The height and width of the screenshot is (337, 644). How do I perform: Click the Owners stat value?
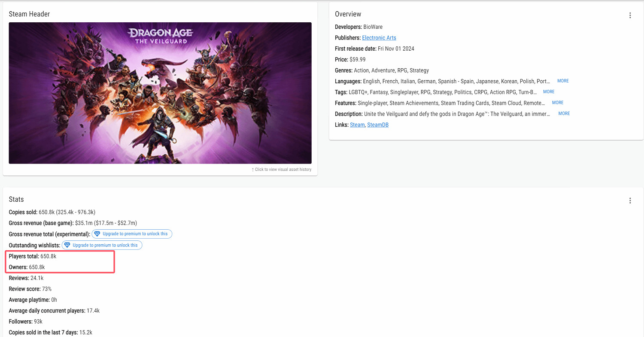pyautogui.click(x=36, y=267)
